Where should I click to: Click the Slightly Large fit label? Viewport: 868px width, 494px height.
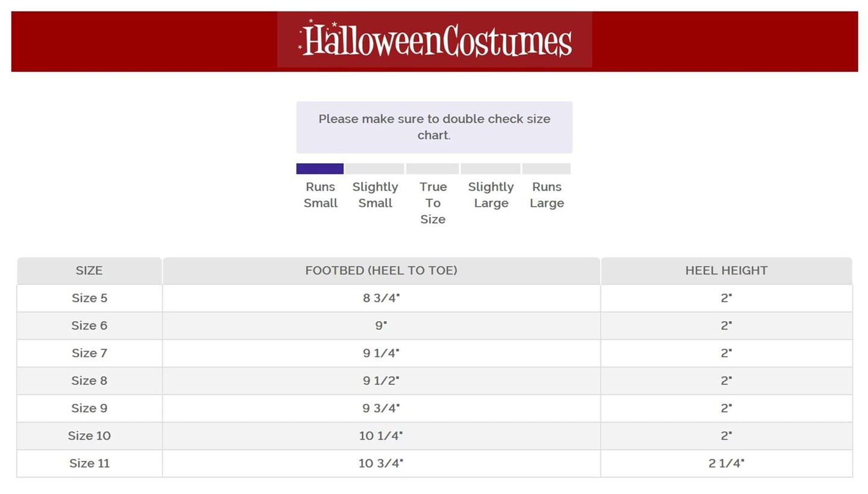[x=491, y=195]
